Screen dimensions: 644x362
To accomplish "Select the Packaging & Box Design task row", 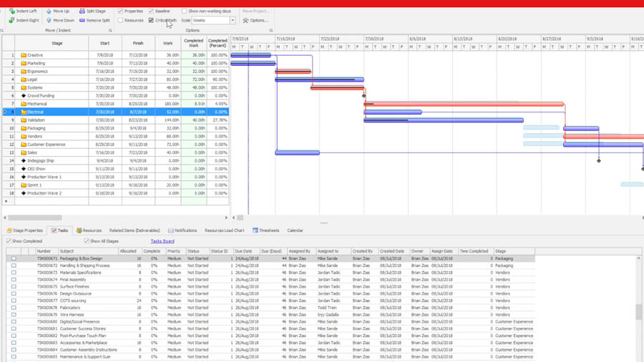I will (80, 258).
